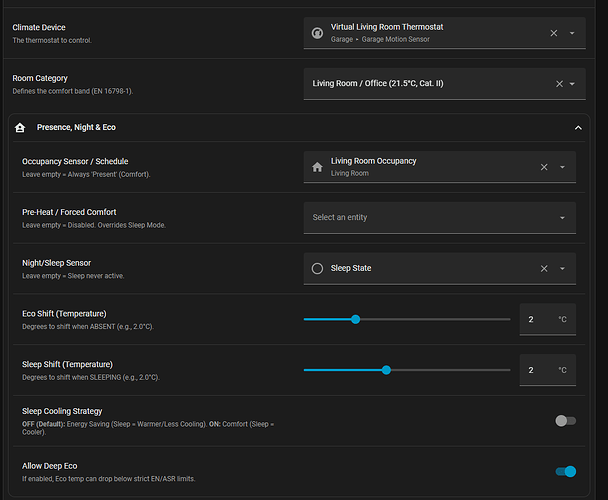Image resolution: width=608 pixels, height=500 pixels.
Task: Open the Pre-Heat entity selector
Action: coord(439,217)
